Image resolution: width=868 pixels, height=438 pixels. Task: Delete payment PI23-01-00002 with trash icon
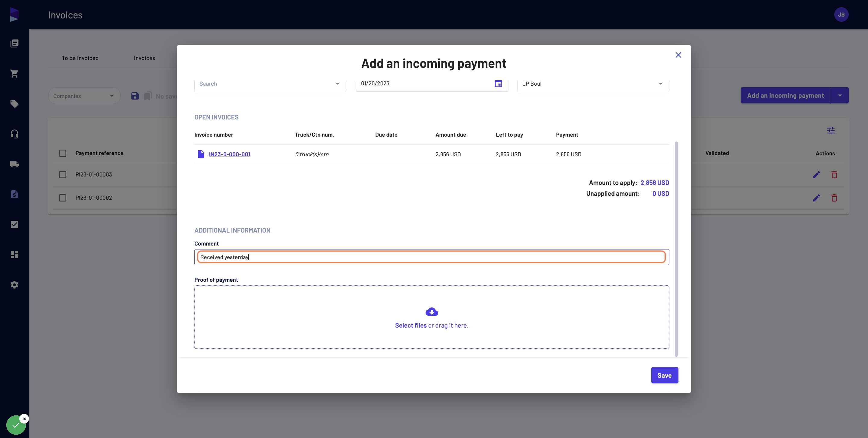(x=834, y=198)
